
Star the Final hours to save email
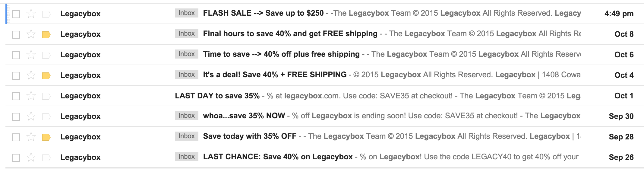point(31,34)
